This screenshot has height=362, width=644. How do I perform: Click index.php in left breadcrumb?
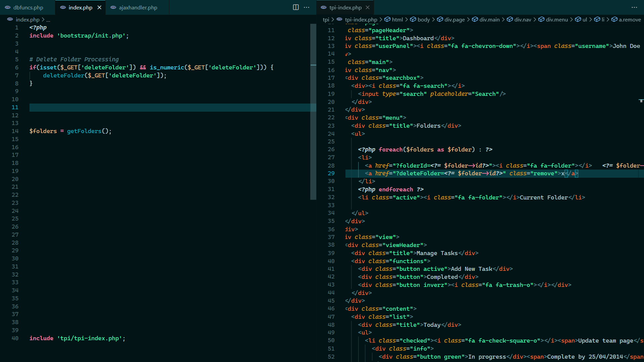tap(28, 19)
